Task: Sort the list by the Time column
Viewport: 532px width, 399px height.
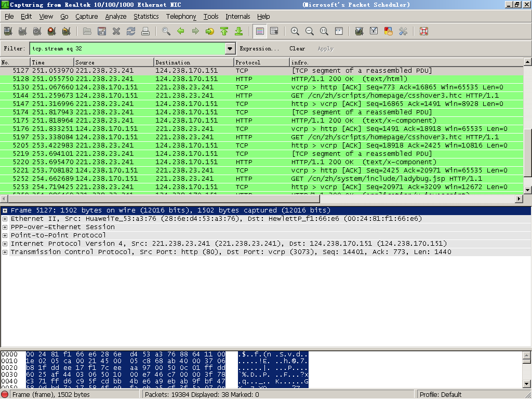Action: point(52,62)
